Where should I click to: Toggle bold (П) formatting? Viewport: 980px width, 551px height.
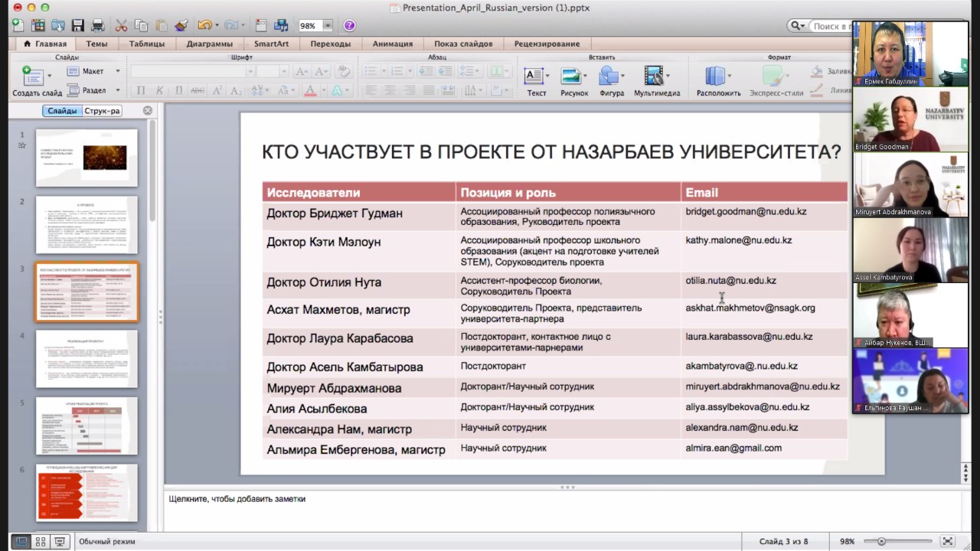141,90
